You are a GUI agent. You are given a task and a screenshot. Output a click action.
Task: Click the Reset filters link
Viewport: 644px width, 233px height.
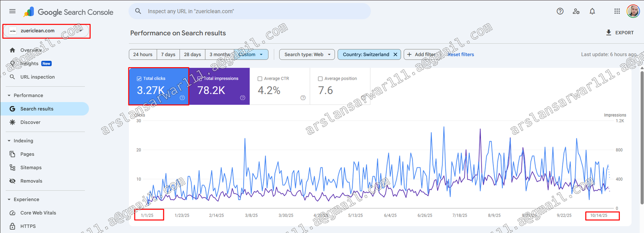461,54
